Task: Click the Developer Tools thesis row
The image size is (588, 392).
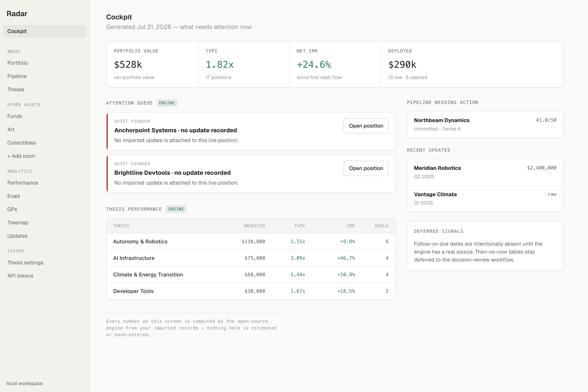Action: (x=251, y=291)
